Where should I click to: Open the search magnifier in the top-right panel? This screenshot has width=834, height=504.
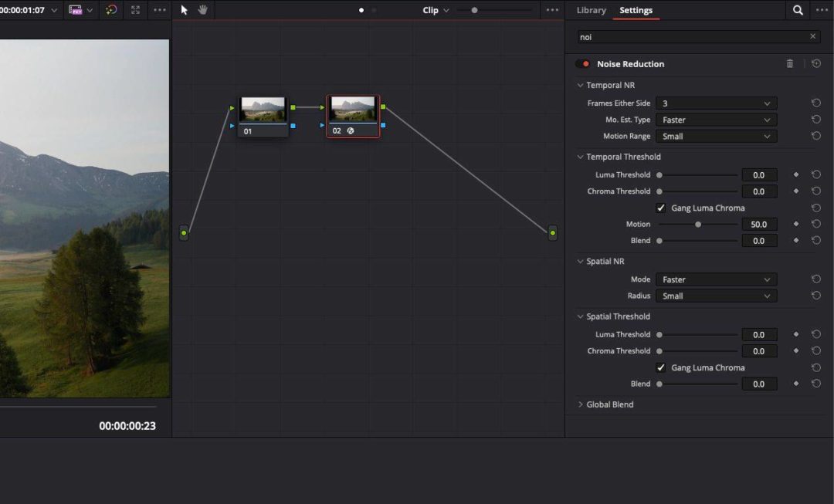[798, 11]
